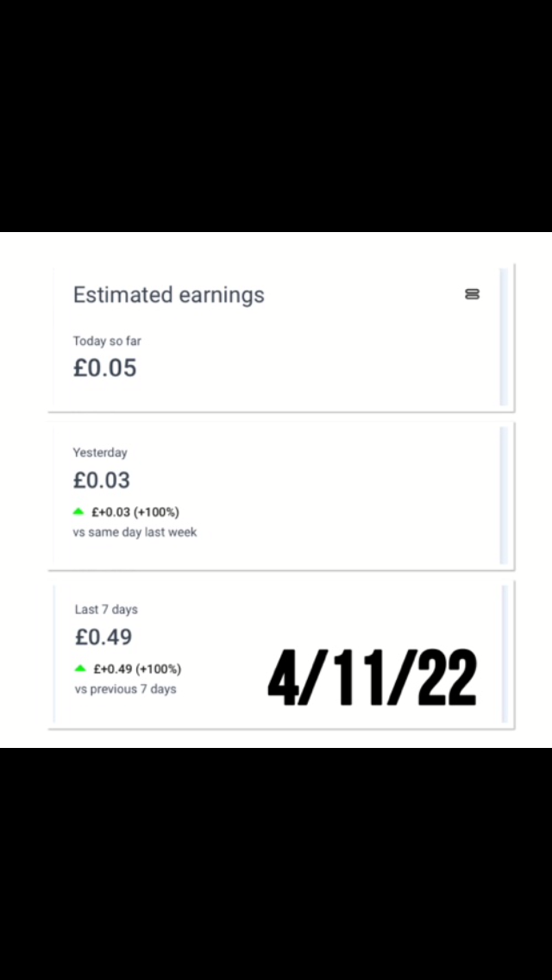Image resolution: width=552 pixels, height=980 pixels.
Task: Click the green up arrow under Last 7 days
Action: coord(80,669)
